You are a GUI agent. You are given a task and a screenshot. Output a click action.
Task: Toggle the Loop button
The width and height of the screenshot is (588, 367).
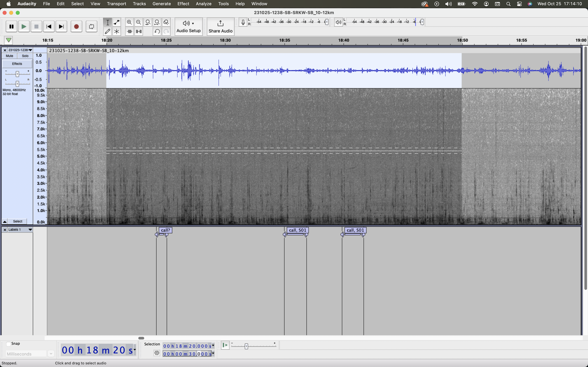(91, 26)
